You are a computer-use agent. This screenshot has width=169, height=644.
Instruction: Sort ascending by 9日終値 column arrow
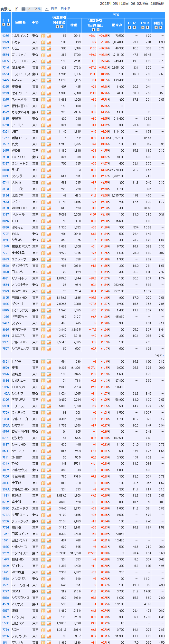(x=57, y=27)
